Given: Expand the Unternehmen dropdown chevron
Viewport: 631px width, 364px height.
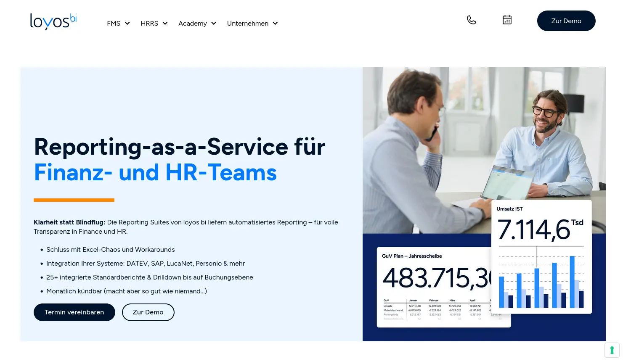Looking at the screenshot, I should click(x=275, y=23).
